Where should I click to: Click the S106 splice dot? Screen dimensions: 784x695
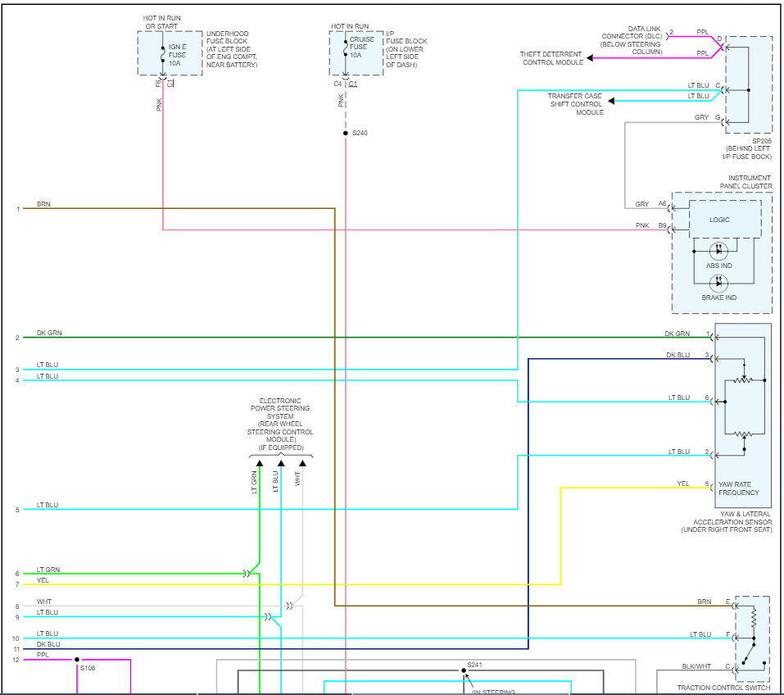pyautogui.click(x=77, y=660)
